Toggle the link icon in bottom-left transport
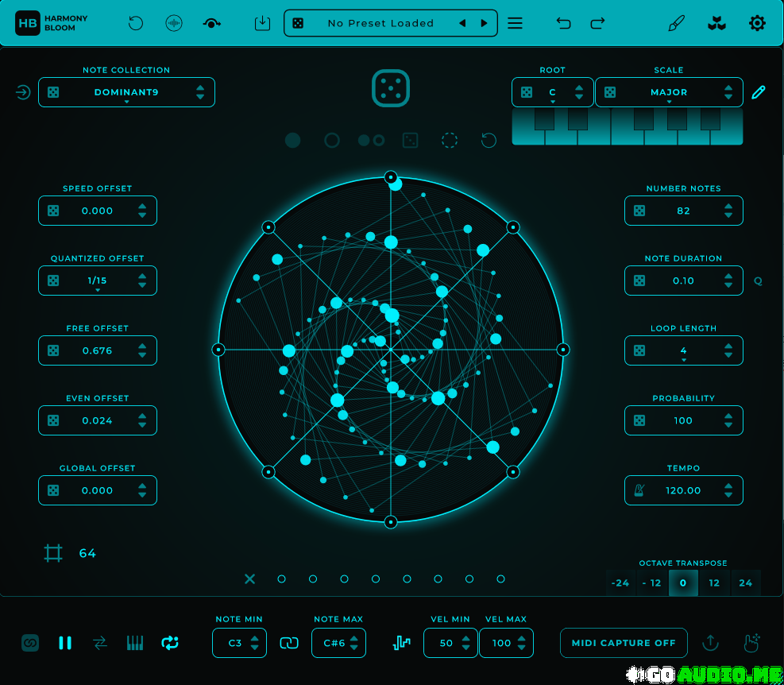 point(30,643)
